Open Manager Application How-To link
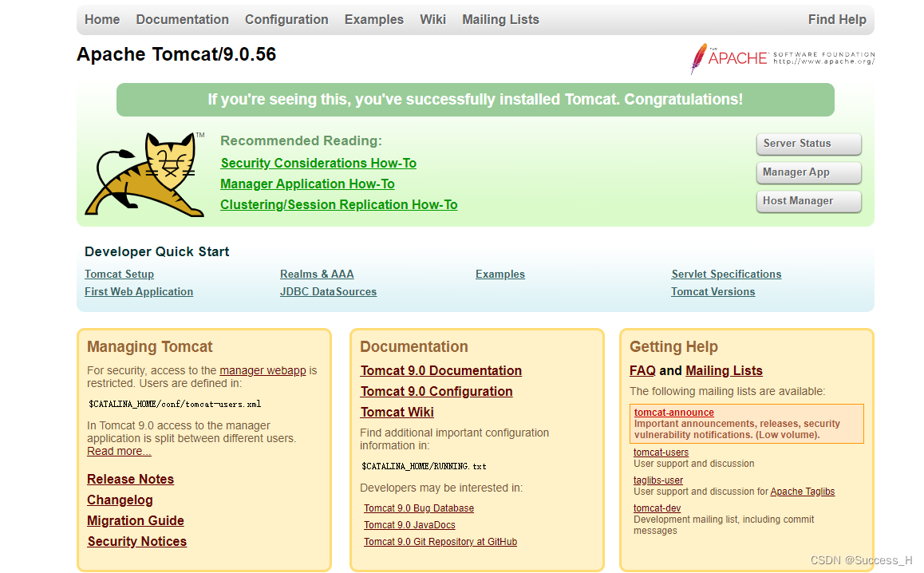924x573 pixels. 308,184
